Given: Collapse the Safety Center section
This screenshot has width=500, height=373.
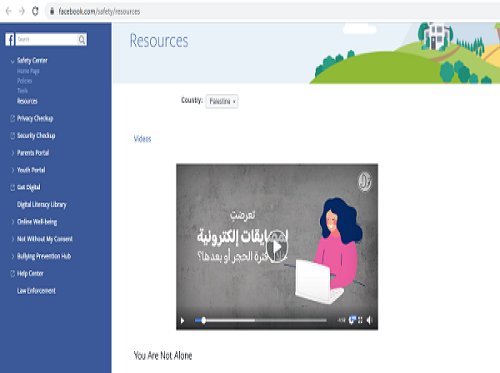Looking at the screenshot, I should pyautogui.click(x=13, y=61).
